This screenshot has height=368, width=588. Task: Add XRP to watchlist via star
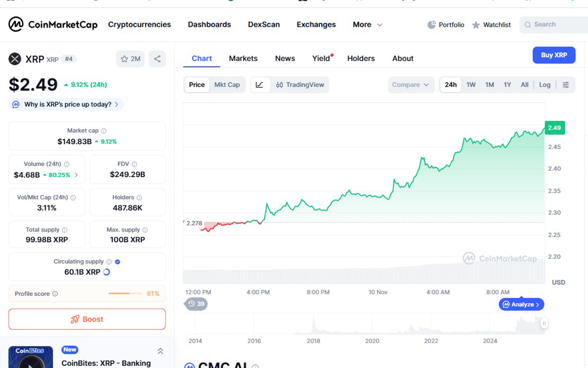[x=130, y=58]
